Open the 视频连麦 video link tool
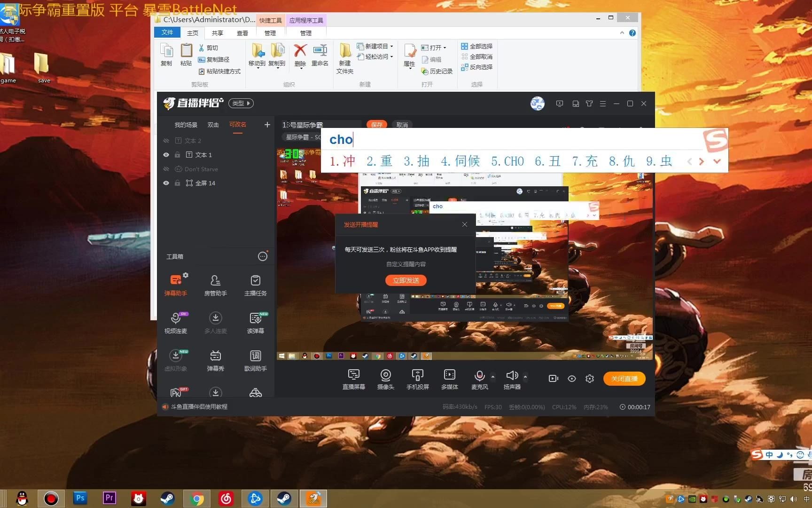This screenshot has width=812, height=508. (176, 323)
